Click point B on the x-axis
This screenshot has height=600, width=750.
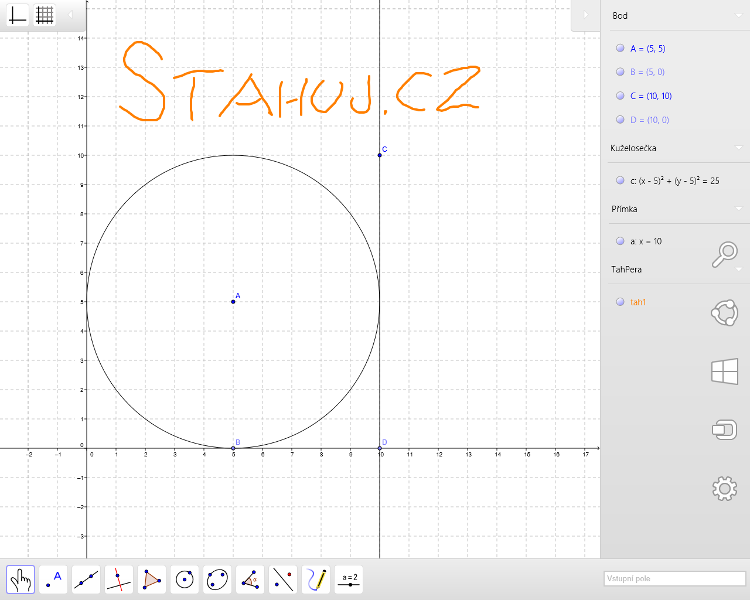tap(233, 448)
